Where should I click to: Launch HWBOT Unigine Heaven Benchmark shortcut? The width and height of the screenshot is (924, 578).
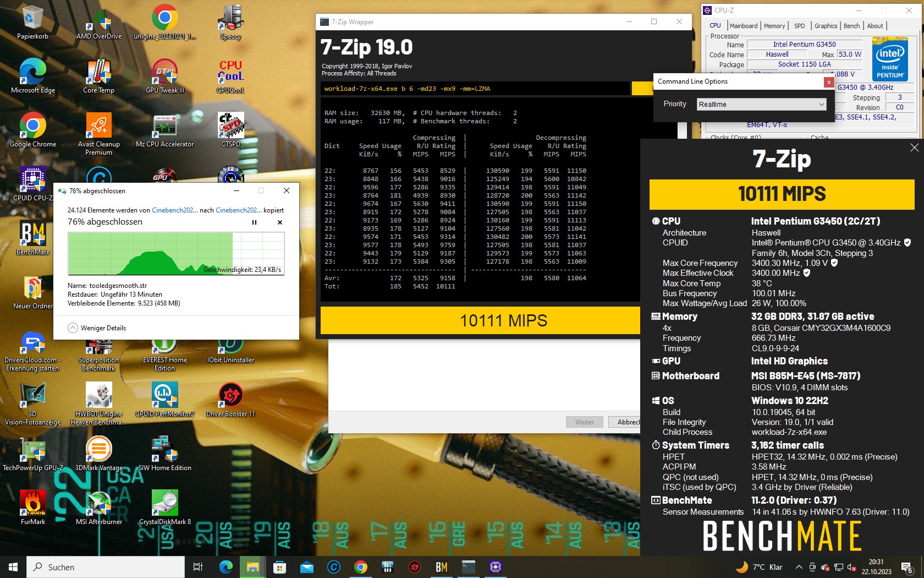click(99, 403)
